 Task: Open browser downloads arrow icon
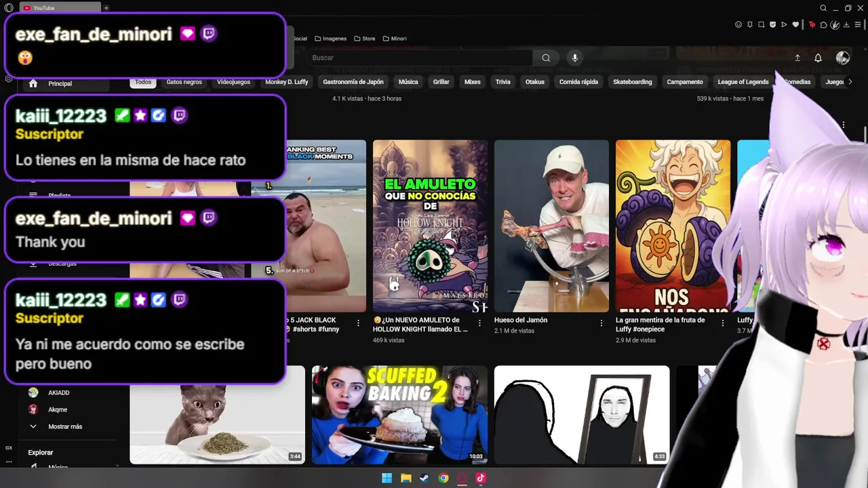(847, 24)
